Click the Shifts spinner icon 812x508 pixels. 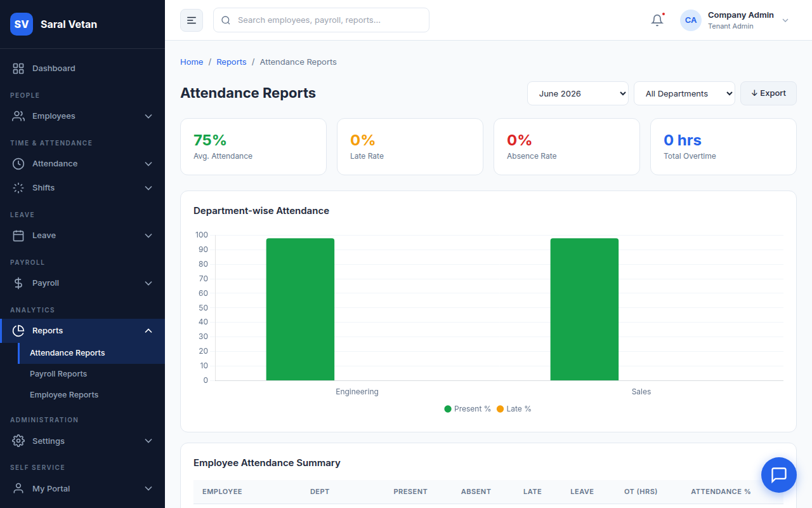[18, 188]
